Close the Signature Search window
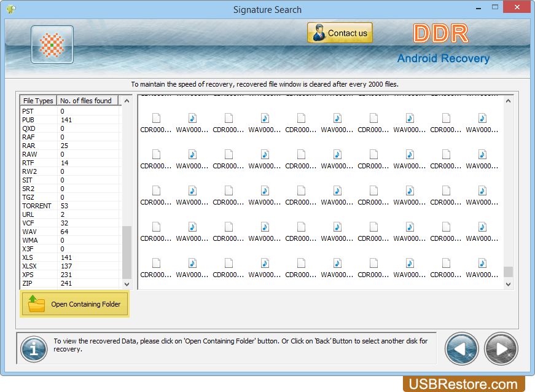The height and width of the screenshot is (392, 535). tap(517, 7)
